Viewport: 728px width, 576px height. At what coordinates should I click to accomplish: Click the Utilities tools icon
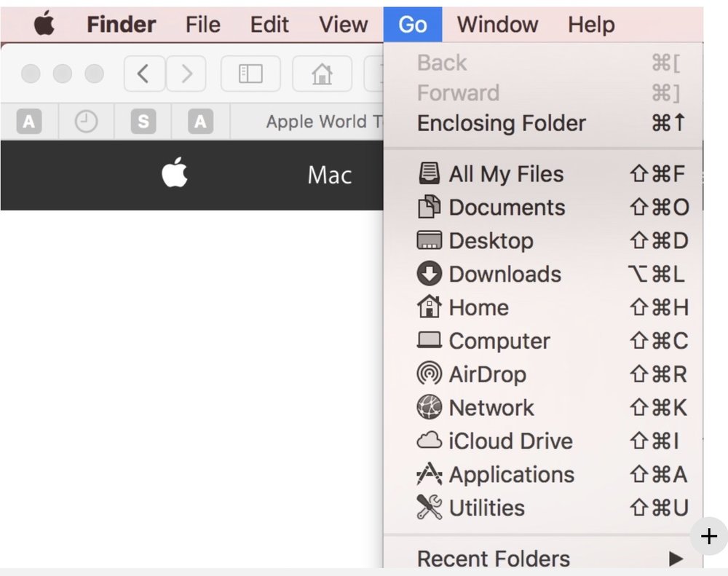pyautogui.click(x=429, y=508)
